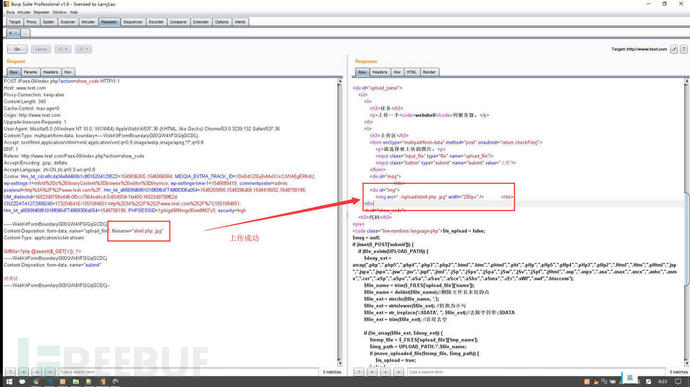The height and width of the screenshot is (387, 690).
Task: Switch to the Comparer tab
Action: point(178,22)
